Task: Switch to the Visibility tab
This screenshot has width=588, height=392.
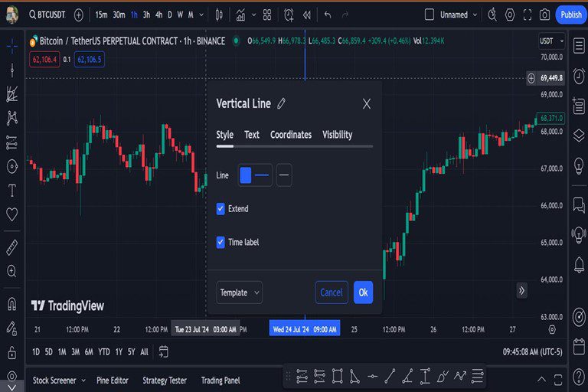Action: 337,135
